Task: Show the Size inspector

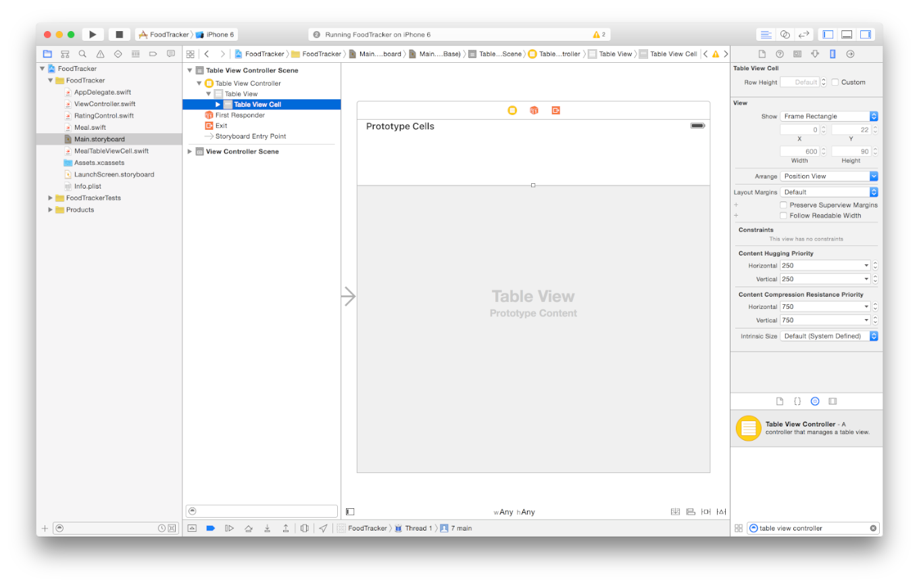Action: (833, 53)
